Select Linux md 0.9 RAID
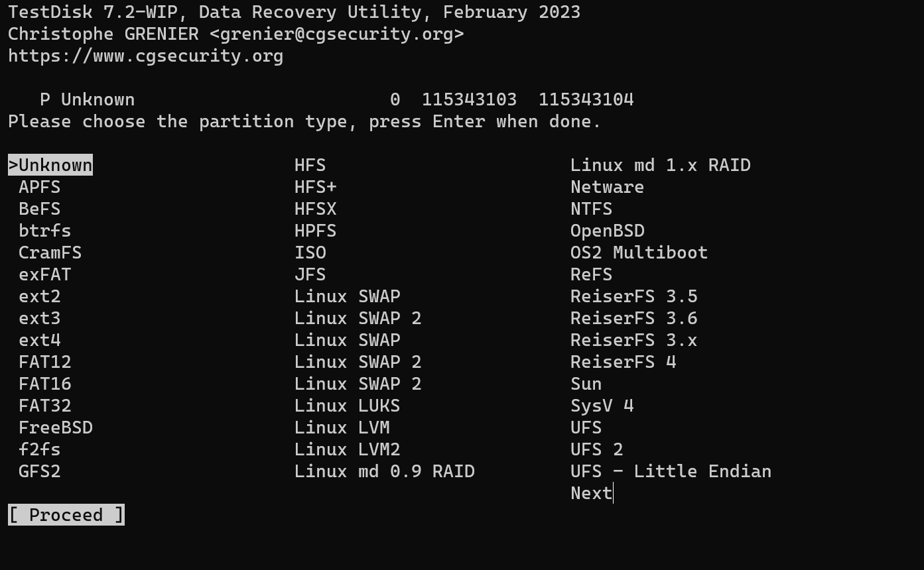 pos(384,471)
